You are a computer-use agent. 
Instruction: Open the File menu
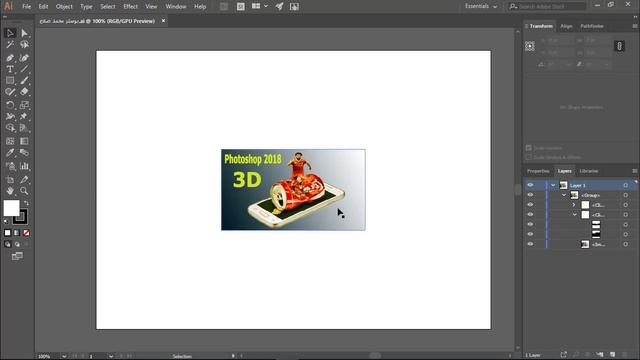coord(27,7)
